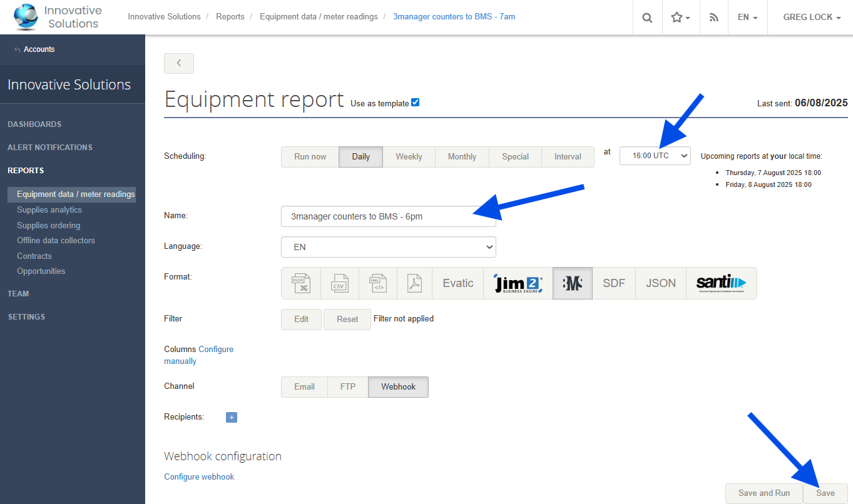This screenshot has width=853, height=504.
Task: Choose the SDF format
Action: [x=614, y=283]
